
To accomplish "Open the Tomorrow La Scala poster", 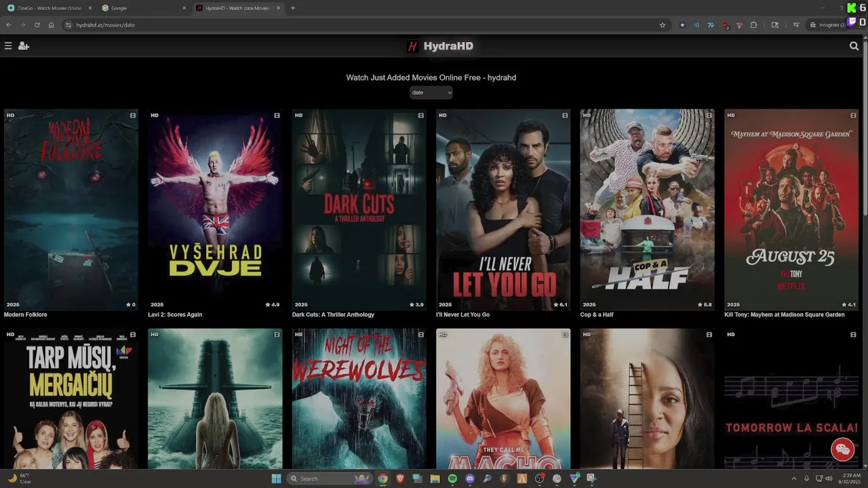I will click(x=791, y=399).
